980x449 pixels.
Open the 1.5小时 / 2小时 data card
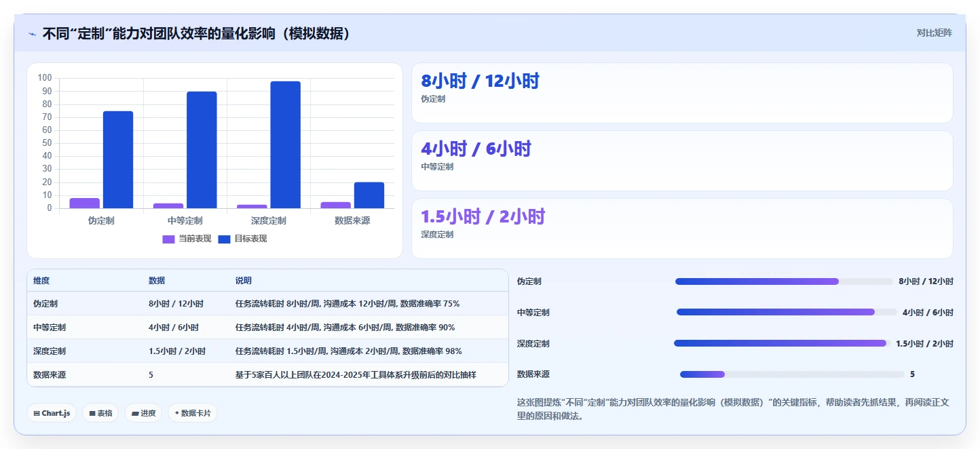pyautogui.click(x=682, y=229)
